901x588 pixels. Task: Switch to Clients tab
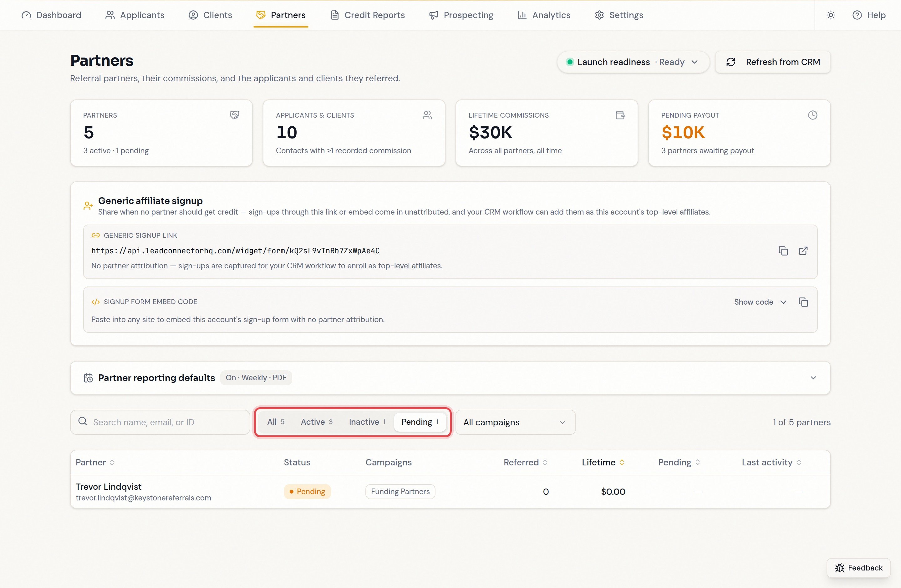[x=211, y=15]
